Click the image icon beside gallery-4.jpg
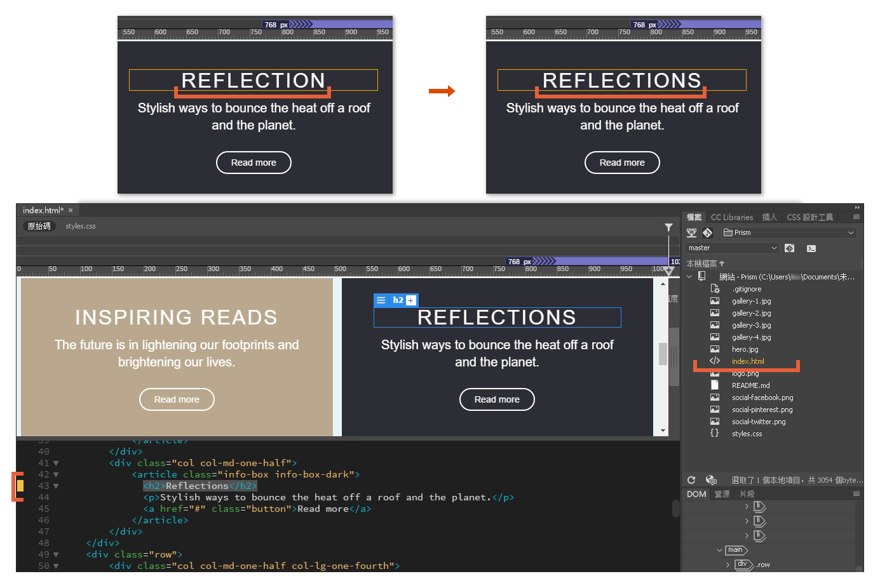 coord(715,337)
